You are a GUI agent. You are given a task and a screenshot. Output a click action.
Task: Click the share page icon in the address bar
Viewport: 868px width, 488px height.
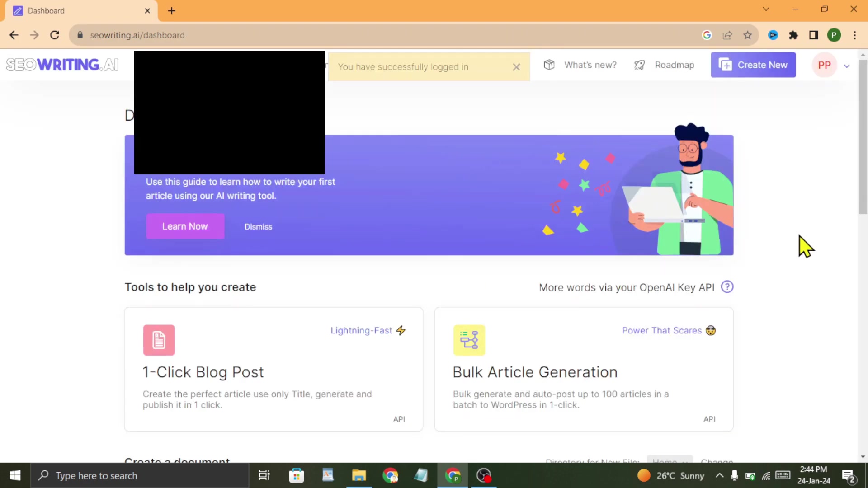727,35
